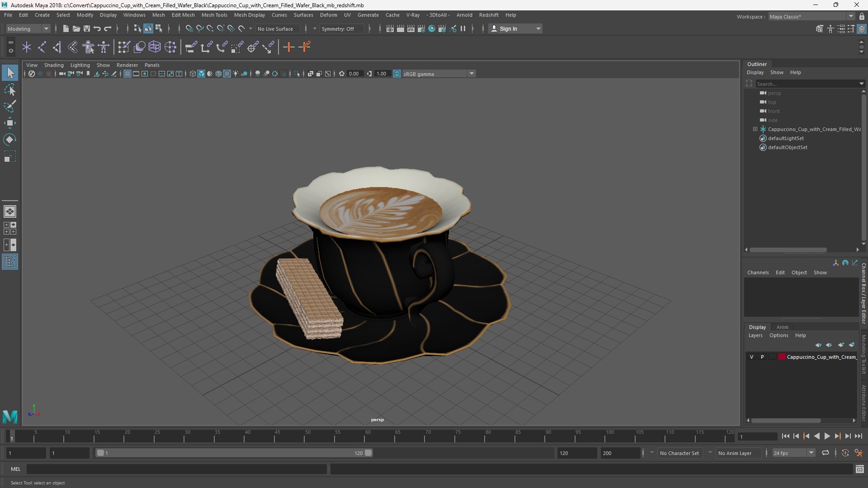Open the 24 fps frame rate dropdown
This screenshot has width=868, height=488.
(x=793, y=453)
